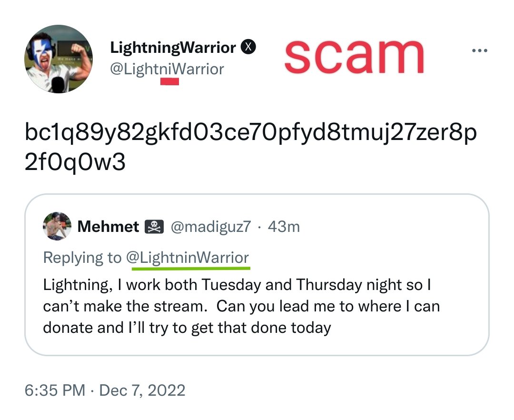The height and width of the screenshot is (420, 514).
Task: Open the @LightniWarrior handle link
Action: click(x=167, y=69)
